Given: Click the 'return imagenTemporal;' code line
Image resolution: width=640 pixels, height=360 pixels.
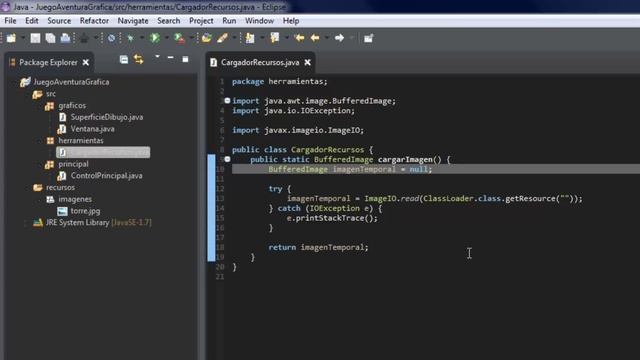Looking at the screenshot, I should coord(318,247).
